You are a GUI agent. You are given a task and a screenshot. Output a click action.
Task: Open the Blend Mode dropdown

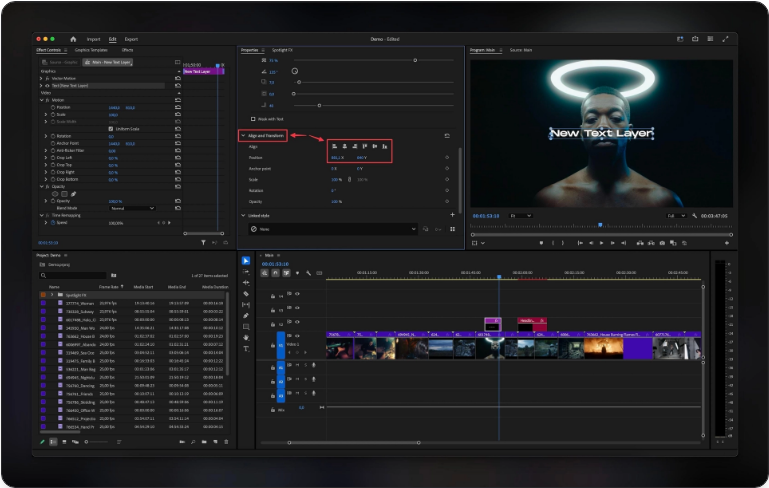132,208
